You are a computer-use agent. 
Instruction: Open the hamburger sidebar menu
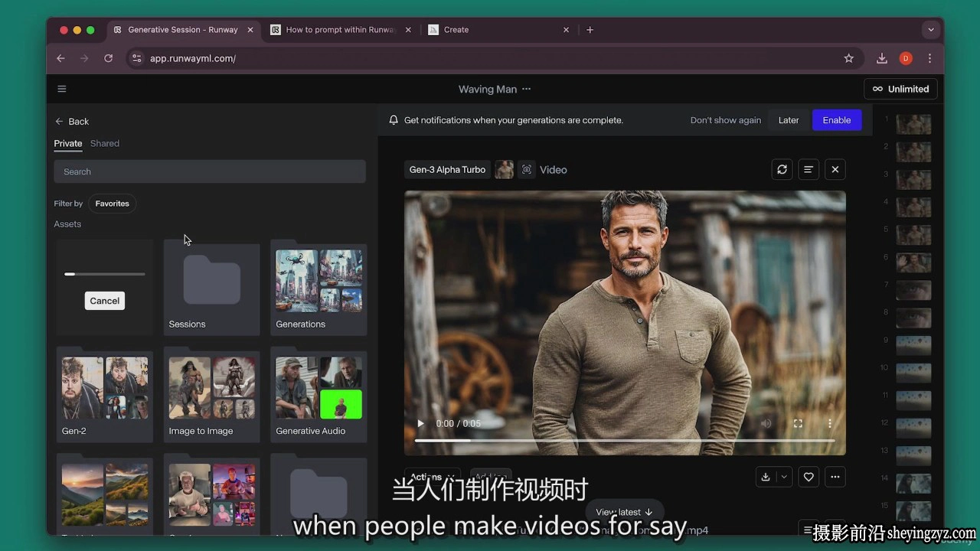coord(62,89)
